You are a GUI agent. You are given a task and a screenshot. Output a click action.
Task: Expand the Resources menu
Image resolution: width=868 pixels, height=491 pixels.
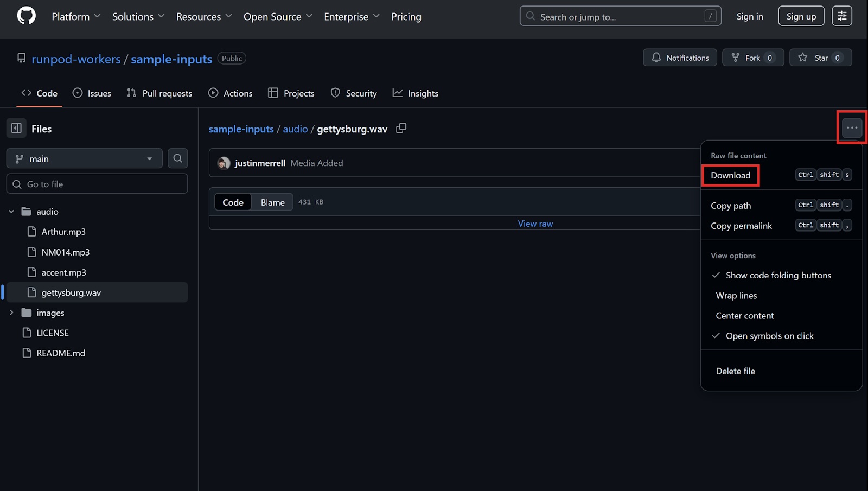[x=204, y=17]
